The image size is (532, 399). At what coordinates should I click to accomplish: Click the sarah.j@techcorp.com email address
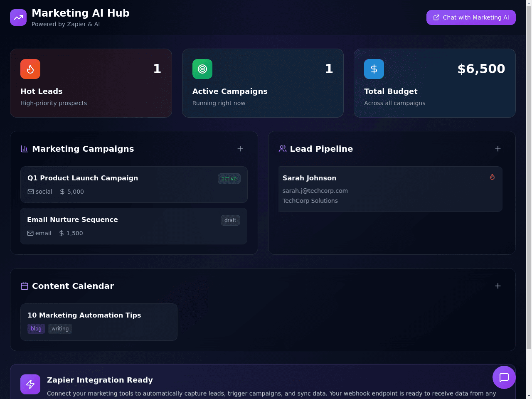[315, 191]
